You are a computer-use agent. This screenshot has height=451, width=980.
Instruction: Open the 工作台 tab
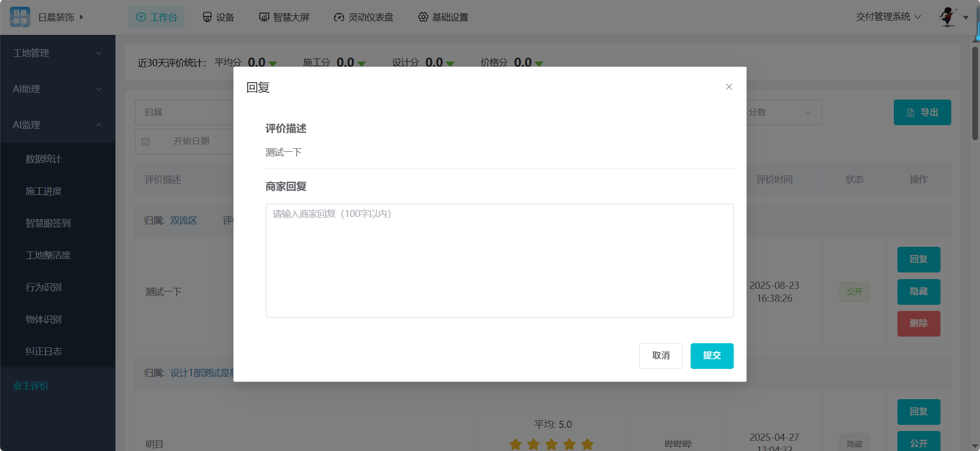pyautogui.click(x=156, y=17)
